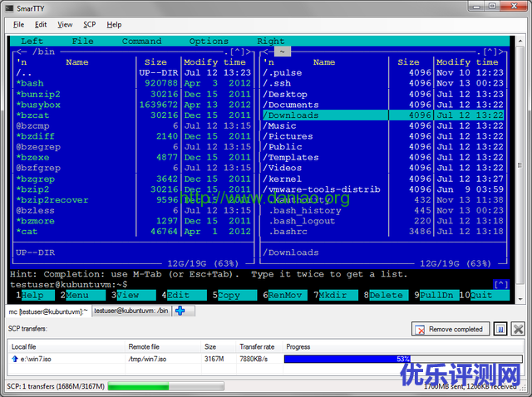Image resolution: width=532 pixels, height=397 pixels.
Task: Click the ~ path label in right panel header
Action: (283, 51)
